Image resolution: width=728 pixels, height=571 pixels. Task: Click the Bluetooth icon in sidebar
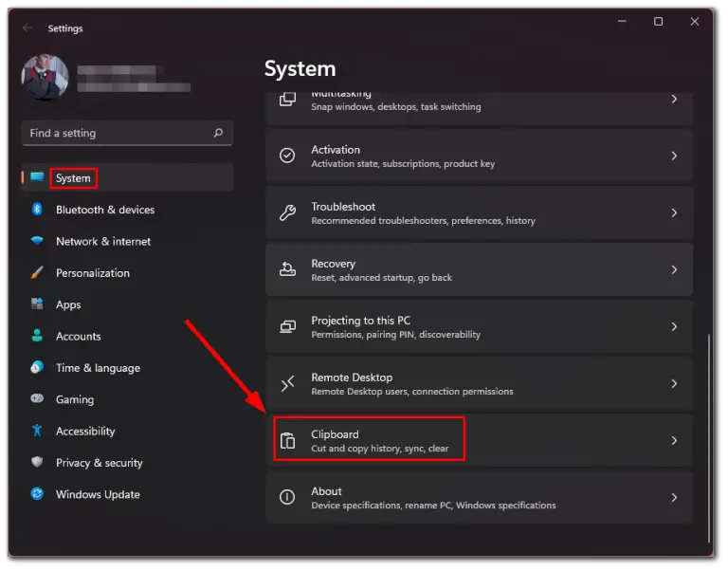[x=37, y=209]
